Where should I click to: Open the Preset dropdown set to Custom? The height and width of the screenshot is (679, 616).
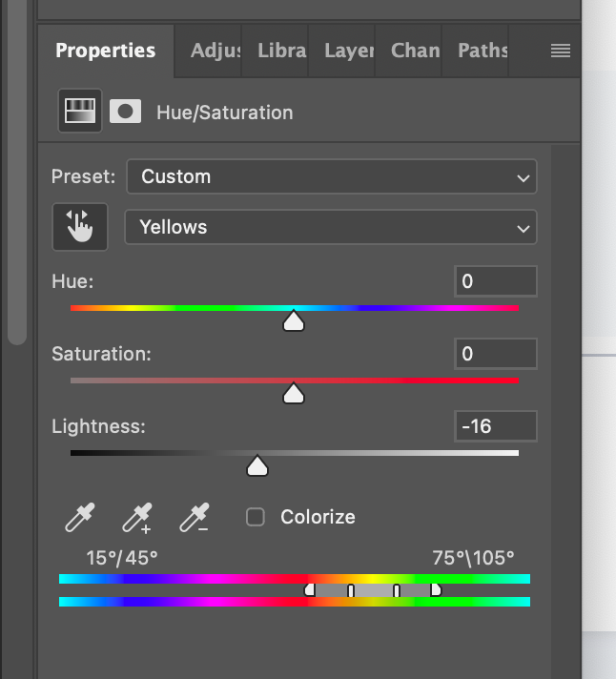(332, 176)
